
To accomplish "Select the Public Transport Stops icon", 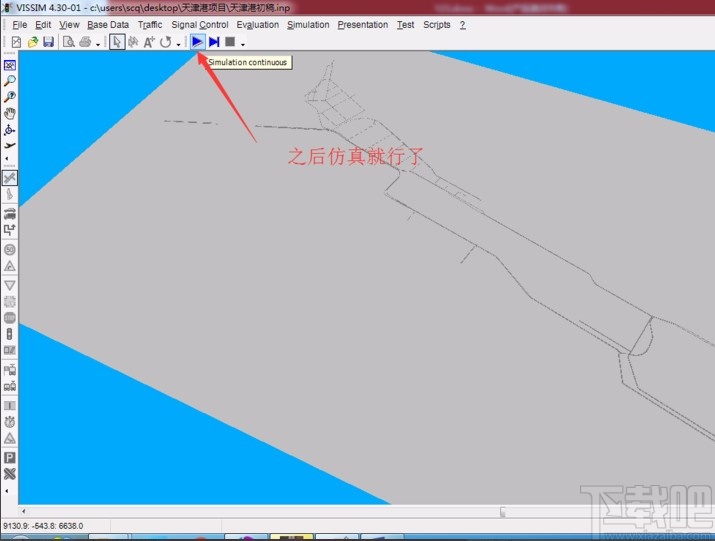I will (x=10, y=369).
